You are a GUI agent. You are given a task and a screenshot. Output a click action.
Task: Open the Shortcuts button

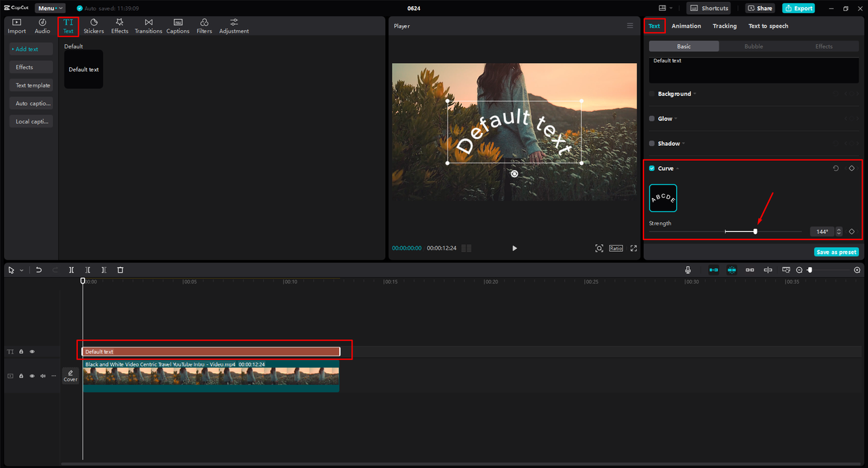(x=709, y=8)
